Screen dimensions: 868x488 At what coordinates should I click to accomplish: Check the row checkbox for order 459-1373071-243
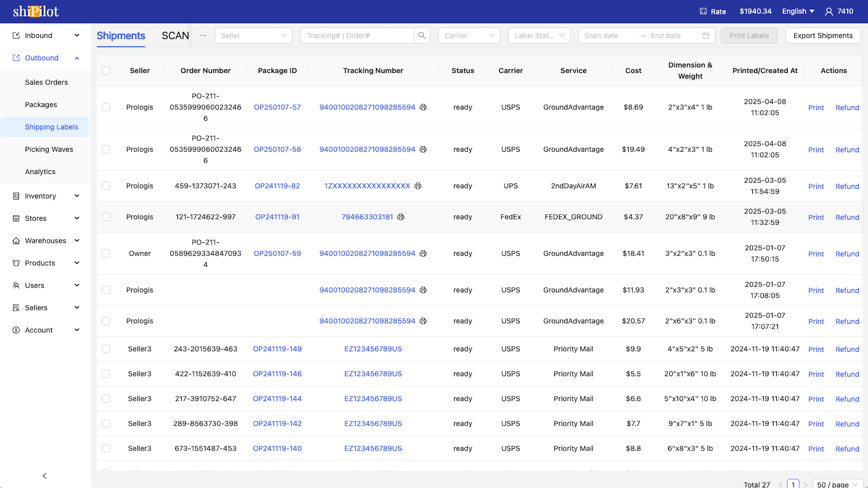[106, 185]
